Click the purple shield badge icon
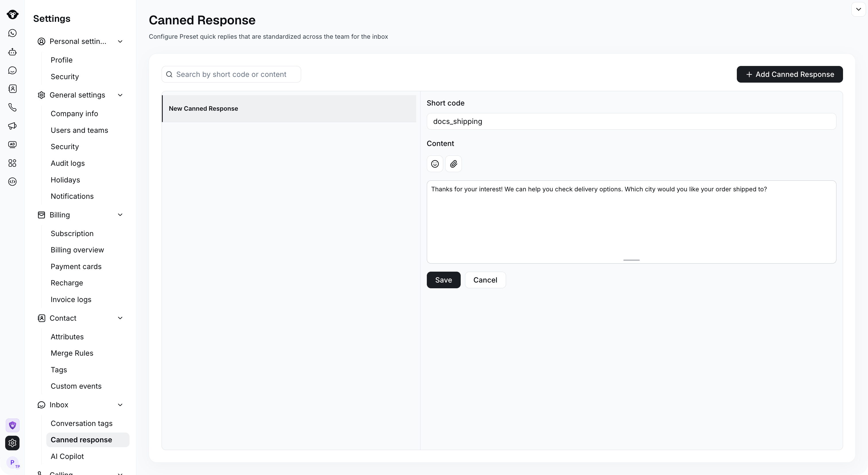 point(12,425)
